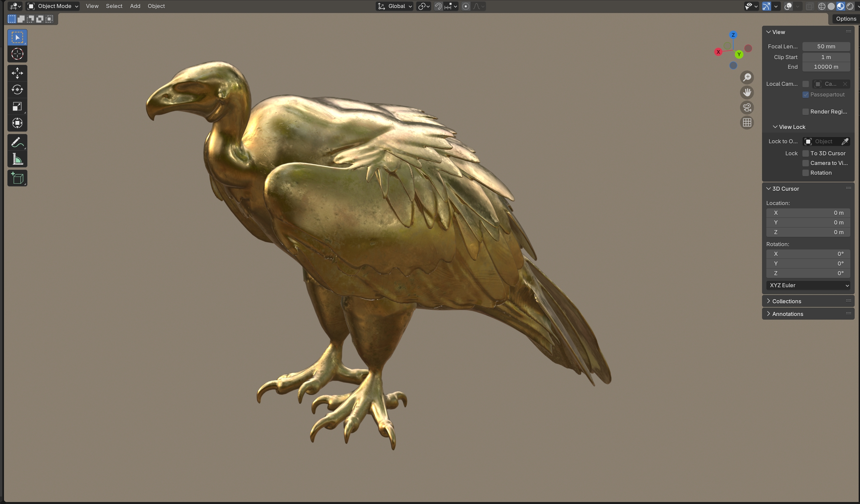Activate the Move tool
The width and height of the screenshot is (860, 504).
click(17, 73)
